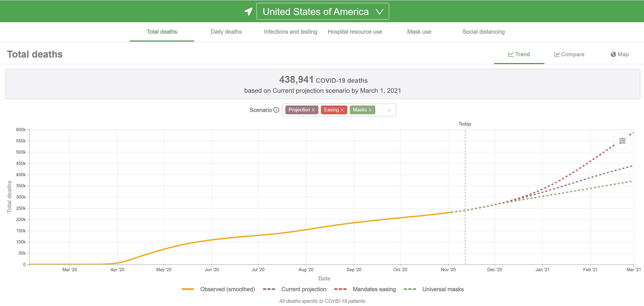Open the chart settings sliders icon

click(622, 141)
